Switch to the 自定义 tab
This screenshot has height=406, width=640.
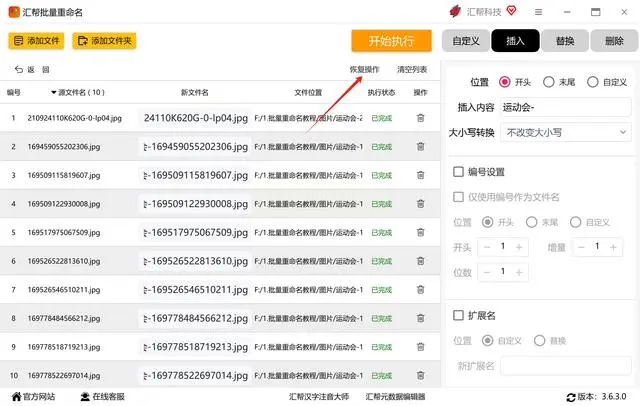tap(466, 41)
